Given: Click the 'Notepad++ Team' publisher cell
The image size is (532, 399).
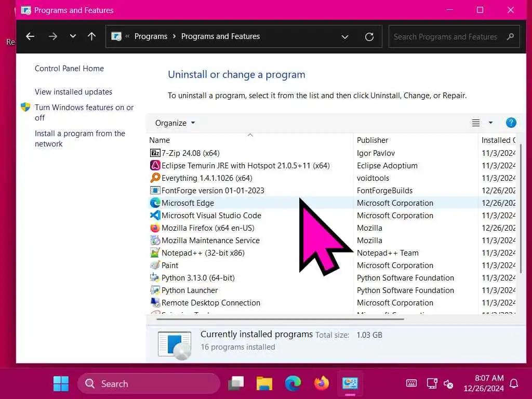Looking at the screenshot, I should [388, 253].
